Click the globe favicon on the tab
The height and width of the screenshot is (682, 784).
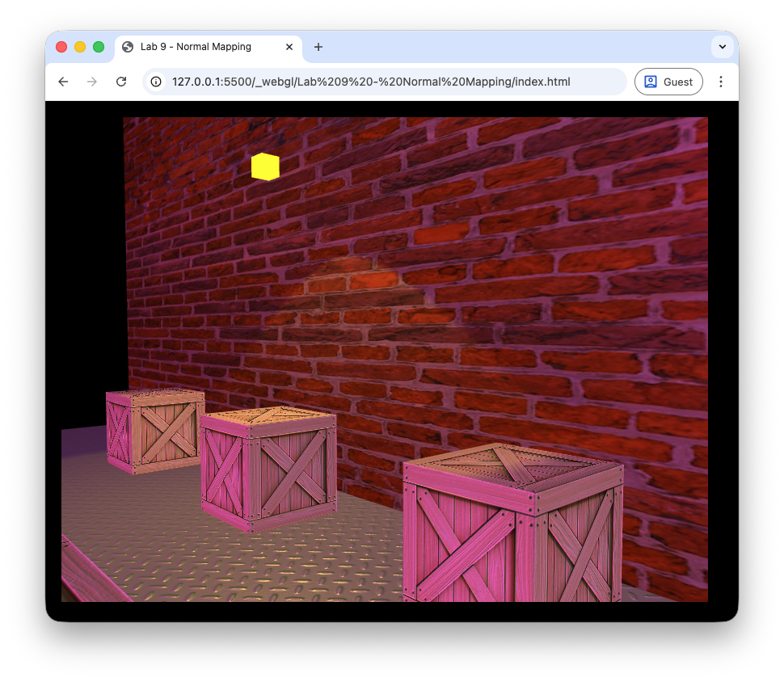click(x=128, y=47)
